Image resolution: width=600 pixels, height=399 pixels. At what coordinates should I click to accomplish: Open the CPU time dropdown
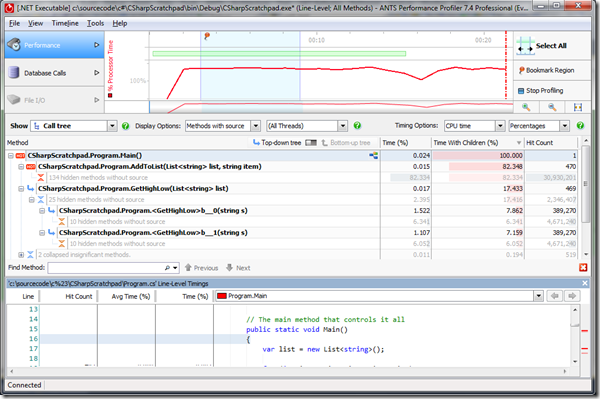tap(500, 126)
